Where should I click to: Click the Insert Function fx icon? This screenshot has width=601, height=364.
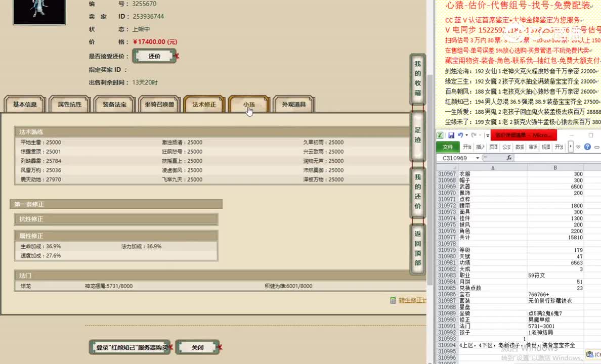pos(509,158)
